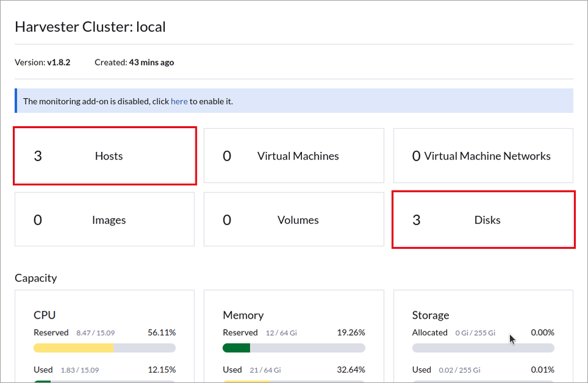
Task: Click the CPU Reserved progress bar
Action: [x=105, y=348]
